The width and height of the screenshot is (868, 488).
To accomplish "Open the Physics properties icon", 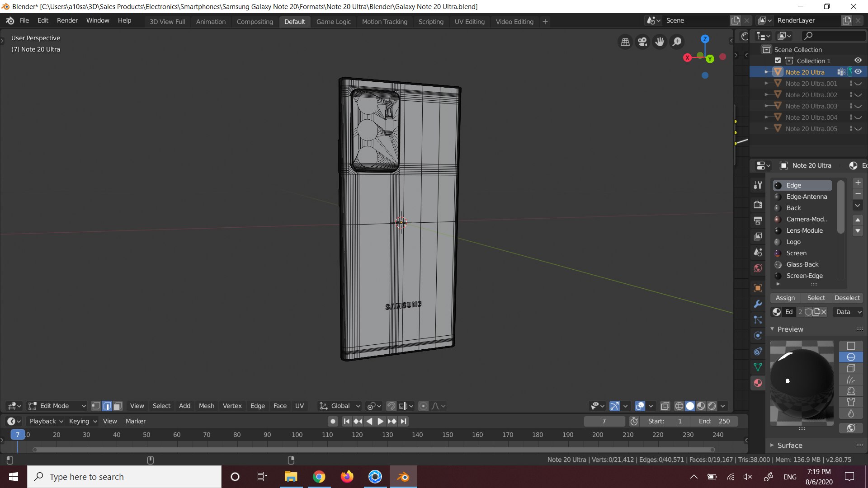I will click(758, 335).
